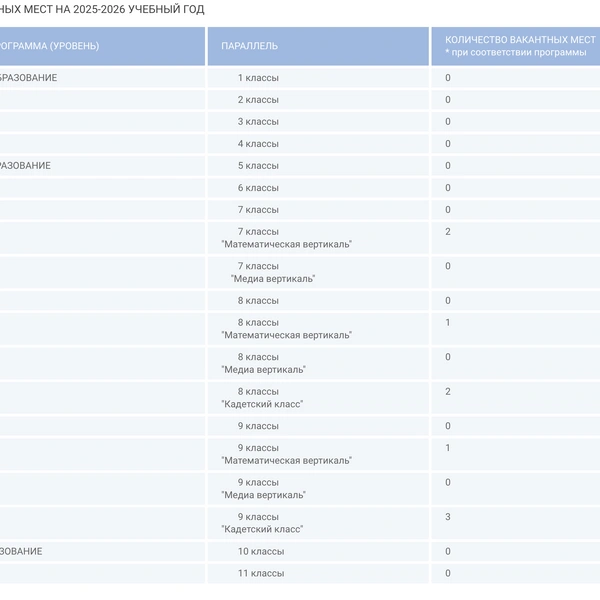Select 9 классы "Кадетский класс" cell
The height and width of the screenshot is (600, 600).
318,523
